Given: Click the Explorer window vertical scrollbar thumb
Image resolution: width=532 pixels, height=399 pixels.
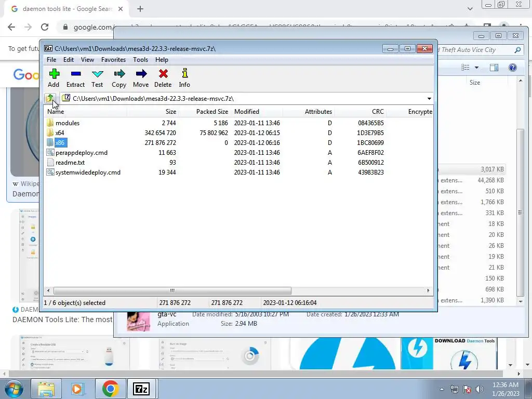Looking at the screenshot, I should tap(520, 212).
